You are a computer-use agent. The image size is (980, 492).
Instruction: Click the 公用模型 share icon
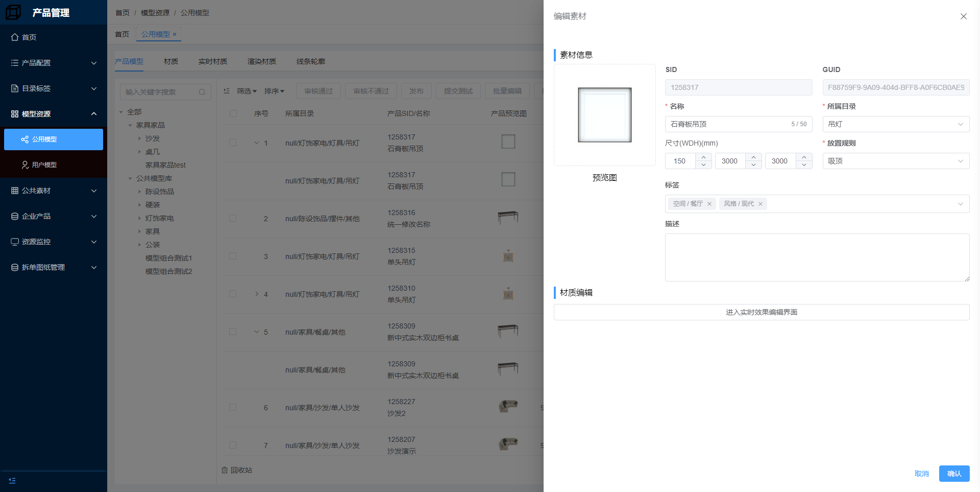pos(24,139)
